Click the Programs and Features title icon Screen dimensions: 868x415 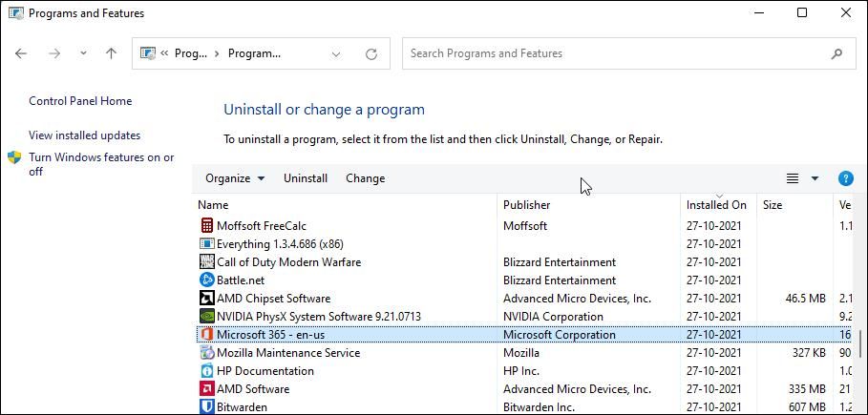(16, 13)
